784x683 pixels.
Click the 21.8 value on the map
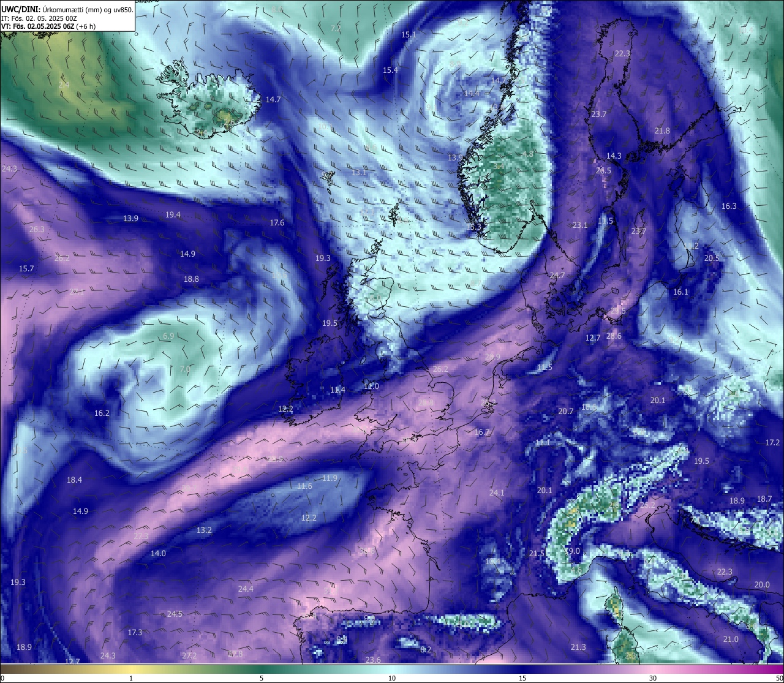pos(662,131)
